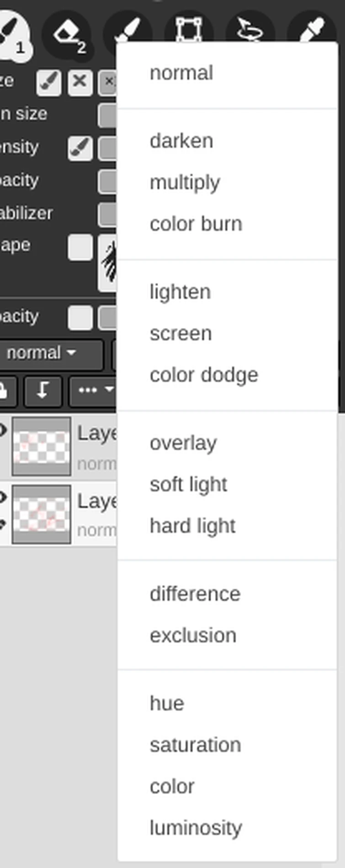Viewport: 345px width, 868px height.
Task: Choose the color dodge blend mode
Action: 204,375
